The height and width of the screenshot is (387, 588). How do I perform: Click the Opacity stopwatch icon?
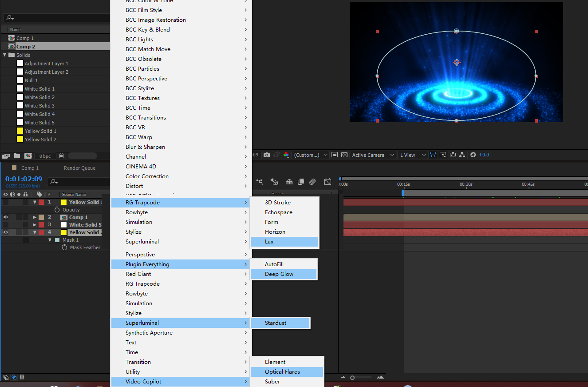tap(57, 210)
